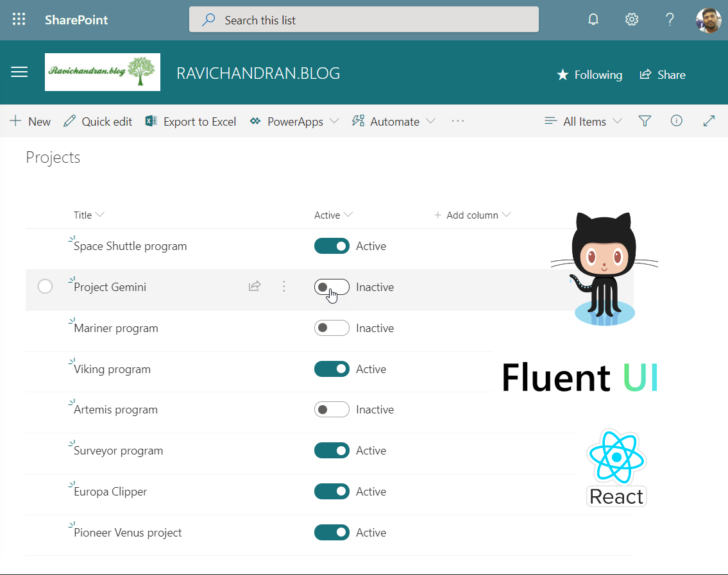Open the settings gear

coord(632,20)
